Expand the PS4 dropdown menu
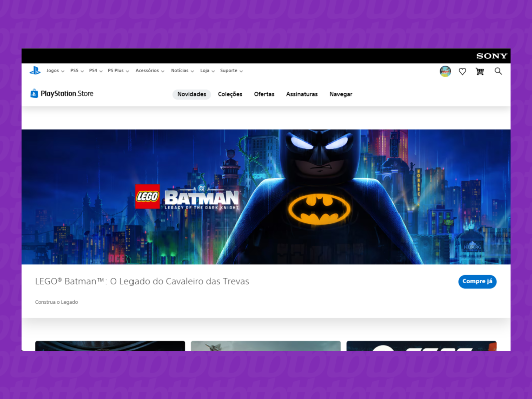Viewport: 532px width, 399px height. click(x=96, y=71)
